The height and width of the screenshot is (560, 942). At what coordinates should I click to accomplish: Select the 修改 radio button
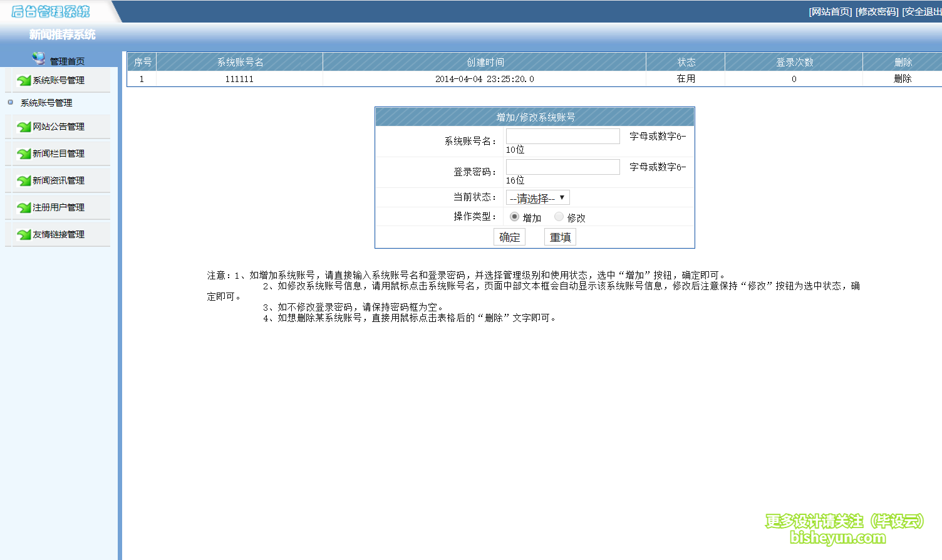559,217
